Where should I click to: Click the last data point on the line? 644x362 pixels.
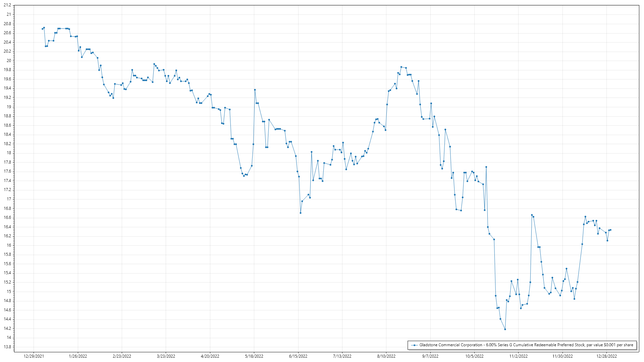(610, 230)
